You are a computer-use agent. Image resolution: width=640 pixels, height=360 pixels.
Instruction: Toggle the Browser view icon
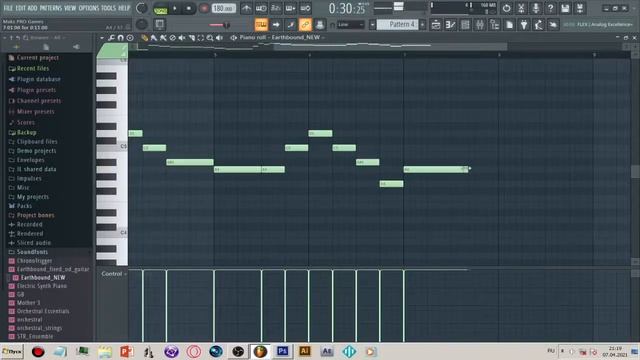coord(494,25)
